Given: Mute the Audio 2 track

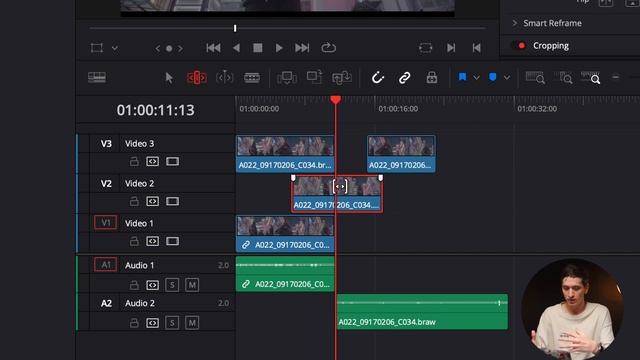Looking at the screenshot, I should [192, 323].
